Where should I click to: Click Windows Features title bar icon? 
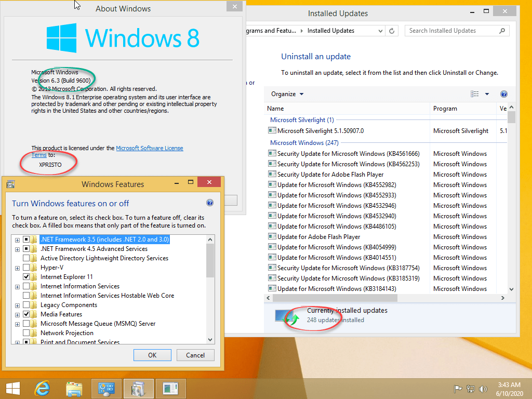[x=11, y=184]
